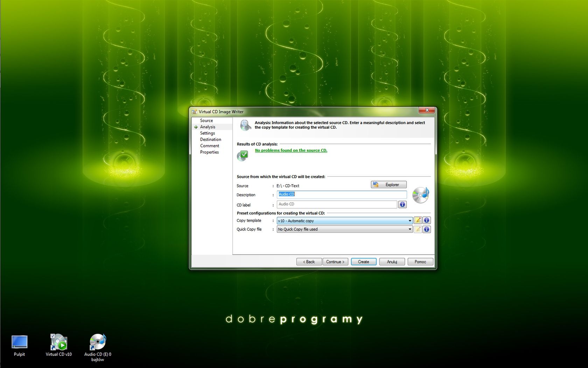Screen dimensions: 588x368
Task: Select the Analysis step in sidebar
Action: (x=208, y=127)
